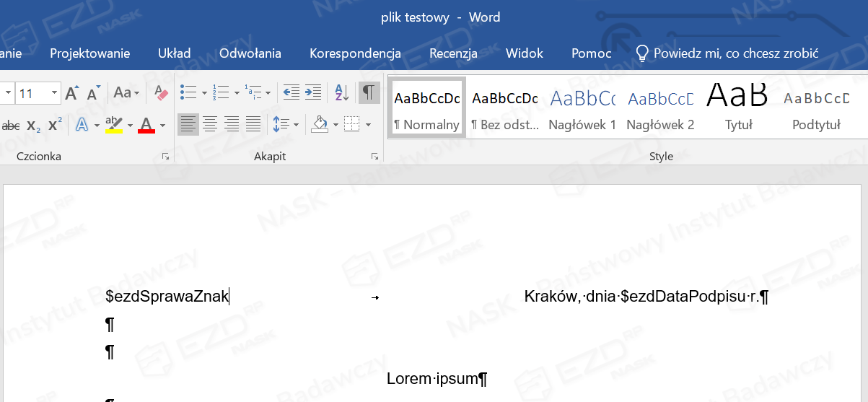The height and width of the screenshot is (402, 868).
Task: Toggle the show paragraph marks button
Action: click(369, 93)
